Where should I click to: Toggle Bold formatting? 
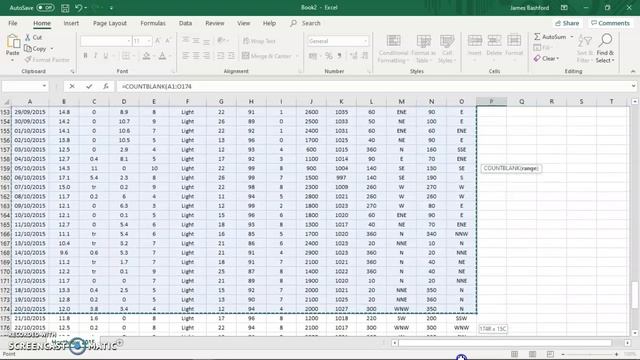[85, 56]
